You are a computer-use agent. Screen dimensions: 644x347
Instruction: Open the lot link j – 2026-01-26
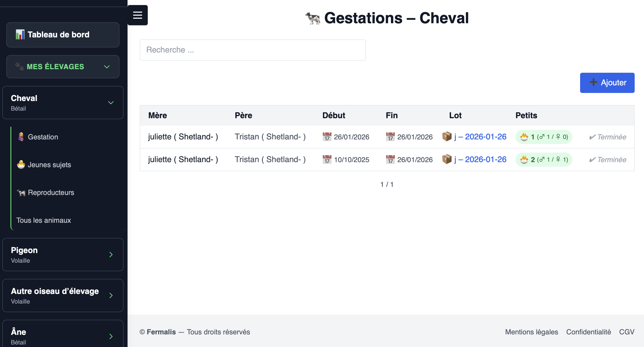point(480,137)
